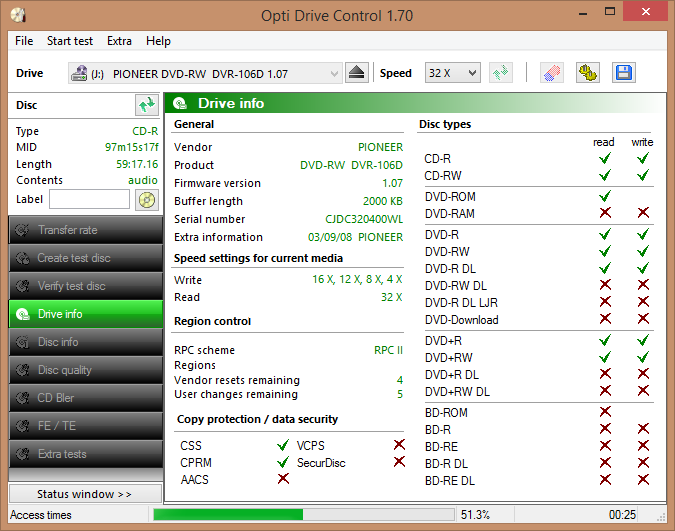Viewport: 675px width, 531px height.
Task: Click the DVD-RW DL read cross mark
Action: click(605, 284)
